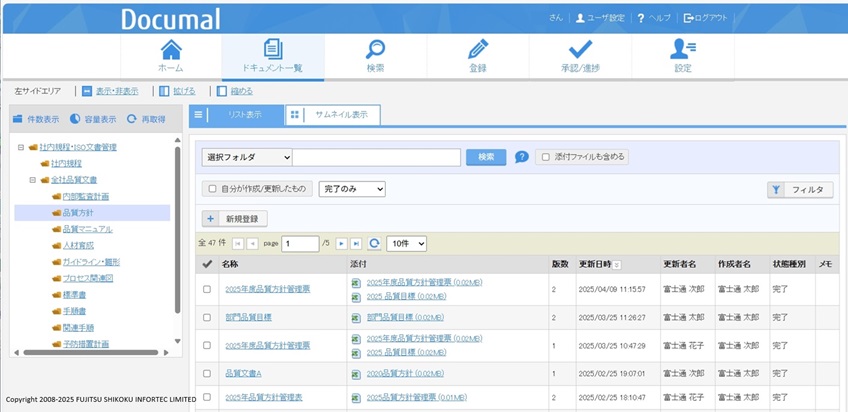Shrink the left side area (縮める)
This screenshot has height=412, width=848.
coord(235,91)
